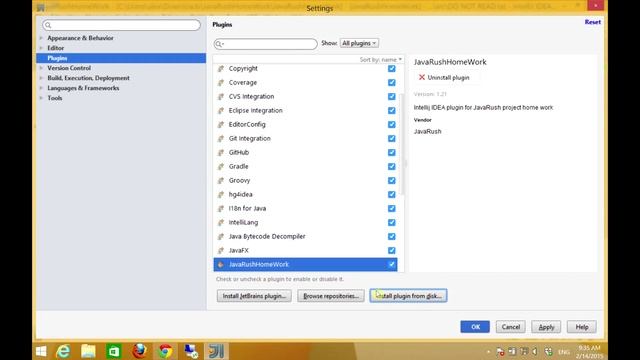Viewport: 640px width, 360px height.
Task: Click the Apply button
Action: pyautogui.click(x=546, y=327)
